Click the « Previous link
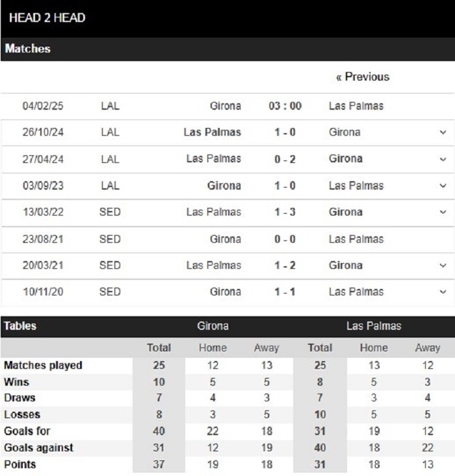This screenshot has height=476, width=455. (x=362, y=77)
